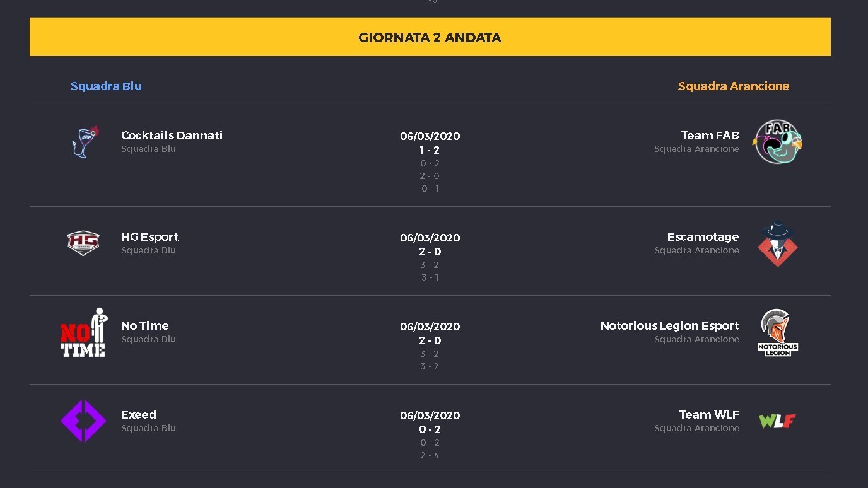Click the Escamotage masked figure logo
868x488 pixels.
click(x=777, y=243)
